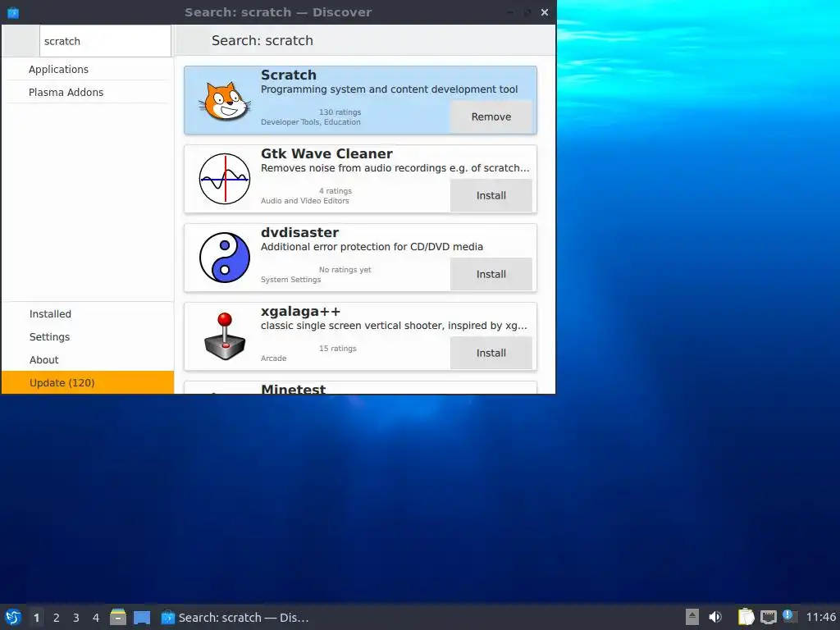This screenshot has width=840, height=630.
Task: Open the Settings page in sidebar
Action: click(x=88, y=337)
